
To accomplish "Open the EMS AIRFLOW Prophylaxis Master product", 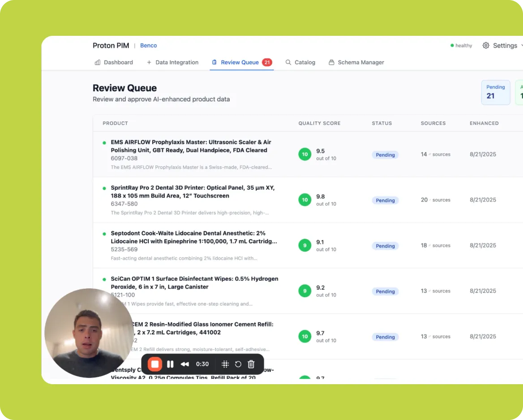I will tap(191, 146).
